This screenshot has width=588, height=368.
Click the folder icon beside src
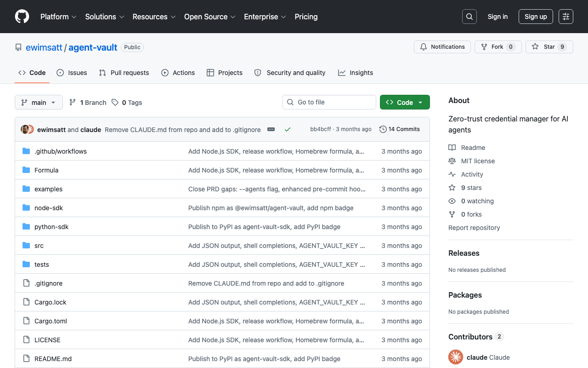tap(26, 246)
